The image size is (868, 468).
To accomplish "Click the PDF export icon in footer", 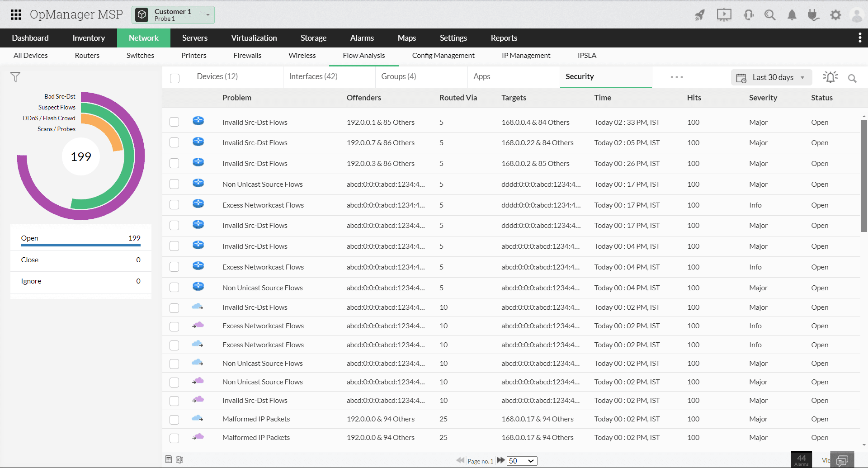I will 169,459.
